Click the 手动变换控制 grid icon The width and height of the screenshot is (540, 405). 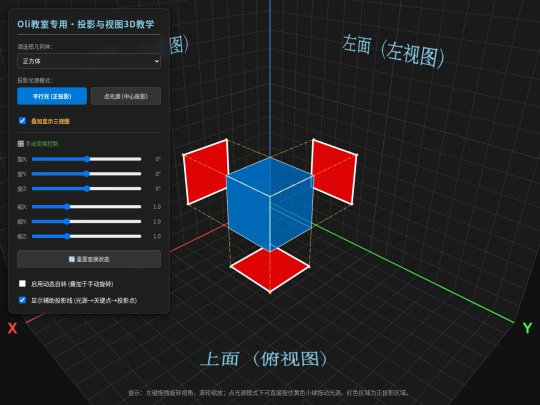click(20, 144)
